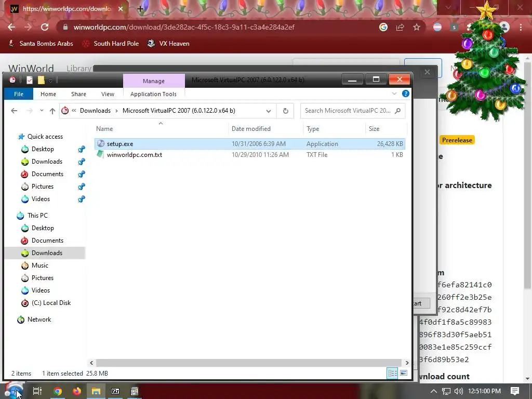This screenshot has width=532, height=399.
Task: Click Quick Access Toolbar properties icon
Action: point(30,80)
